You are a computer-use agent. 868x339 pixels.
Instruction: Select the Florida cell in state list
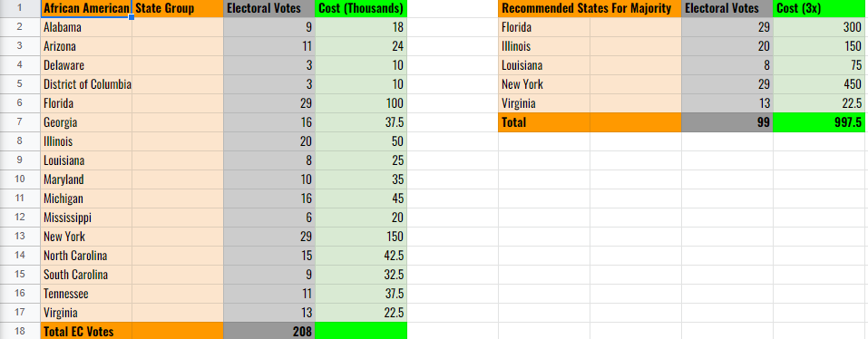86,103
